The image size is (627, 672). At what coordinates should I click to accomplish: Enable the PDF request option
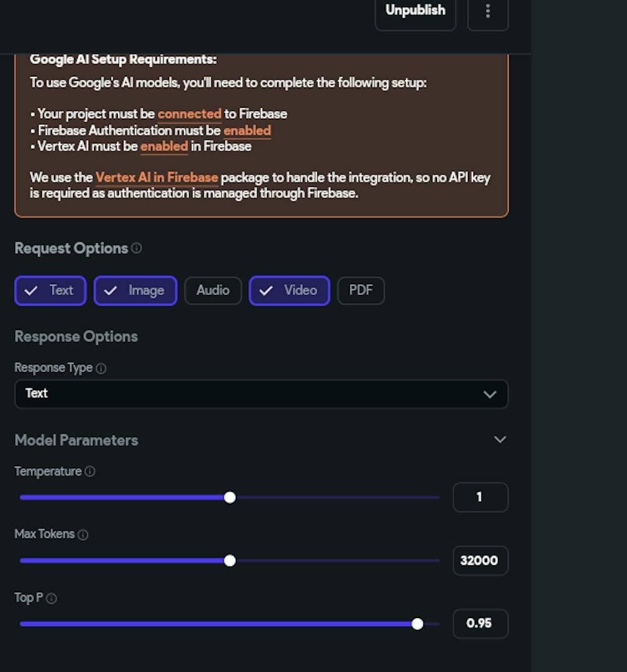[x=361, y=291]
